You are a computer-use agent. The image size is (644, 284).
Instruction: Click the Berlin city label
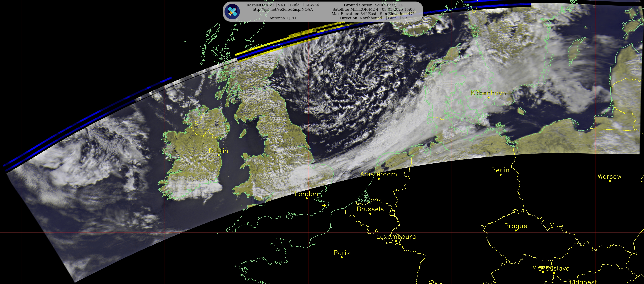click(500, 170)
